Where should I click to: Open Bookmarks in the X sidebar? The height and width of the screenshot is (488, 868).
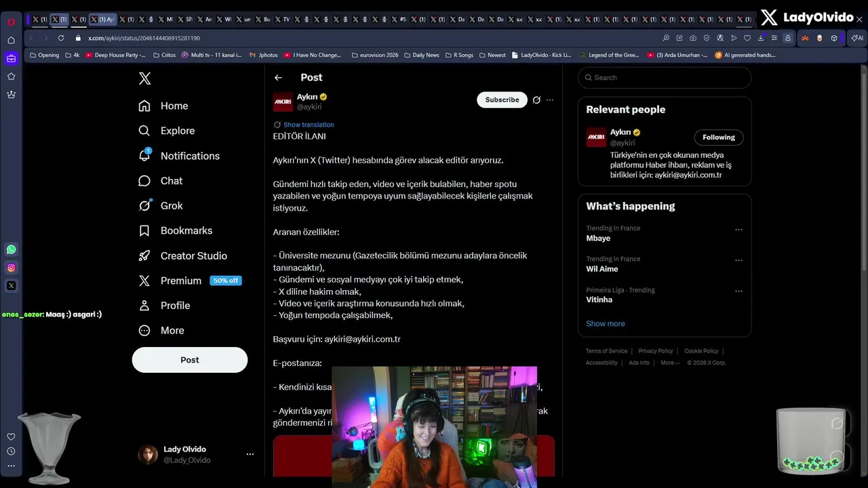176,230
